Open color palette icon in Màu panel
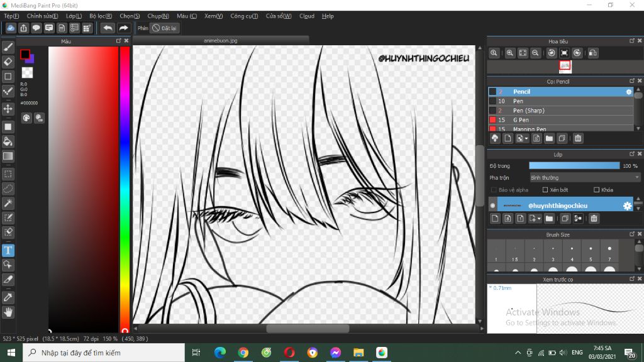 click(x=26, y=118)
